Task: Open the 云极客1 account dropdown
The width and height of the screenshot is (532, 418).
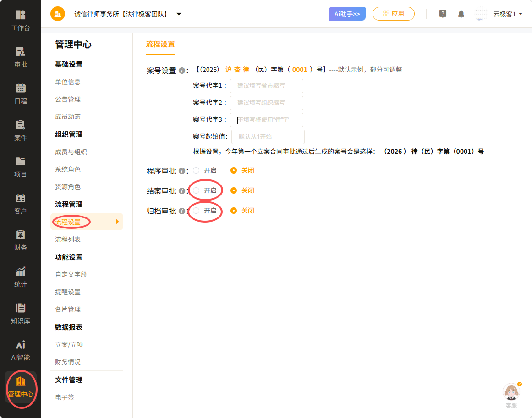Action: pyautogui.click(x=507, y=14)
